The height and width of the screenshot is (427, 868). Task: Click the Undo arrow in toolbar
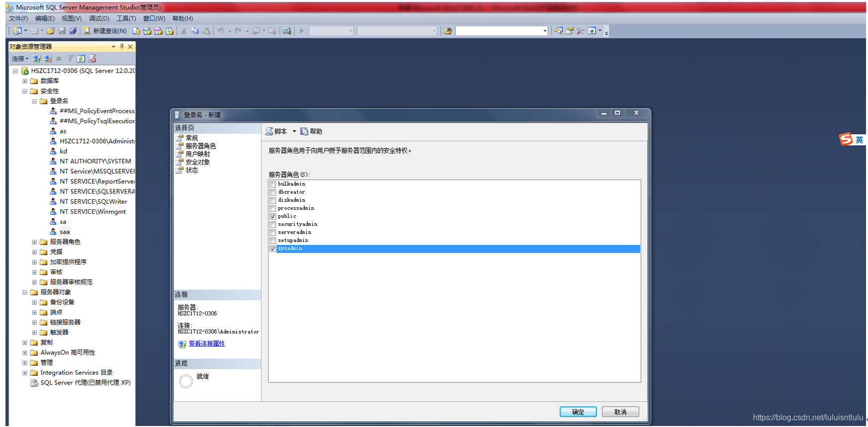tap(221, 31)
